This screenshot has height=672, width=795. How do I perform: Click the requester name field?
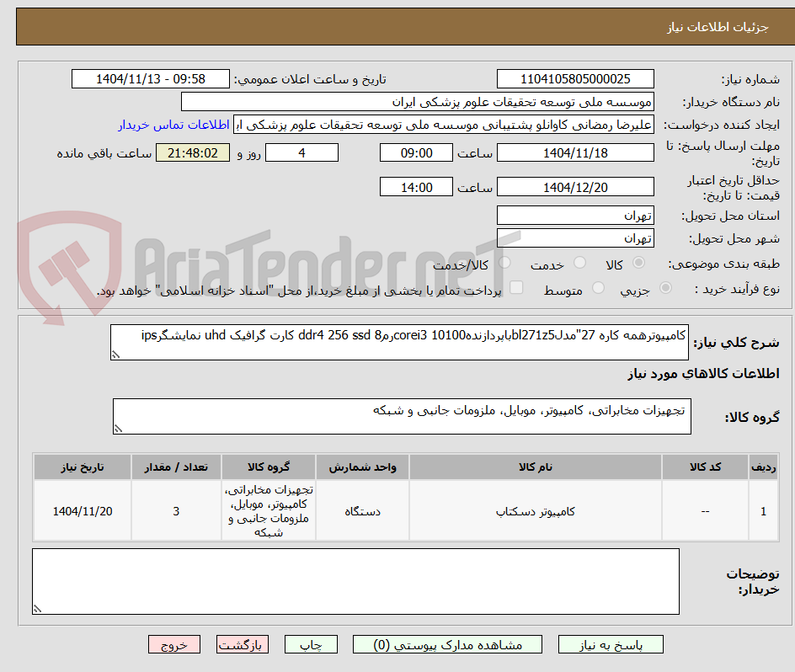coord(444,125)
